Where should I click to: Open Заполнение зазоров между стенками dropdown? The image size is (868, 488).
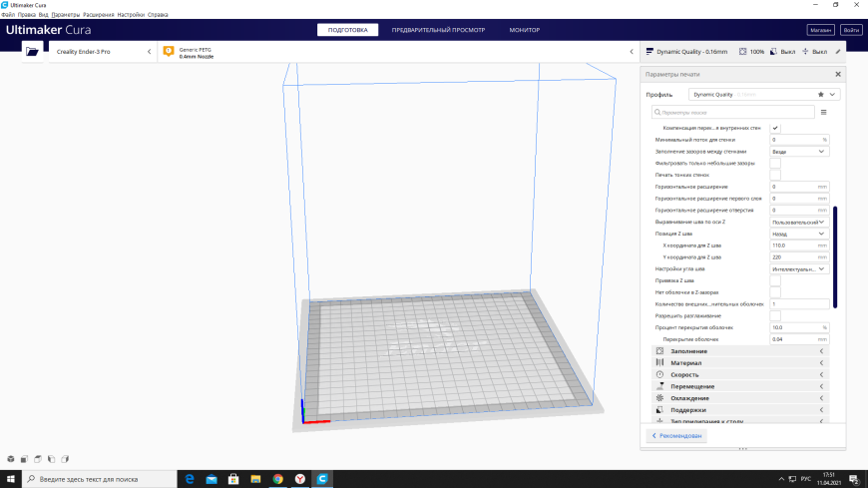click(x=799, y=152)
